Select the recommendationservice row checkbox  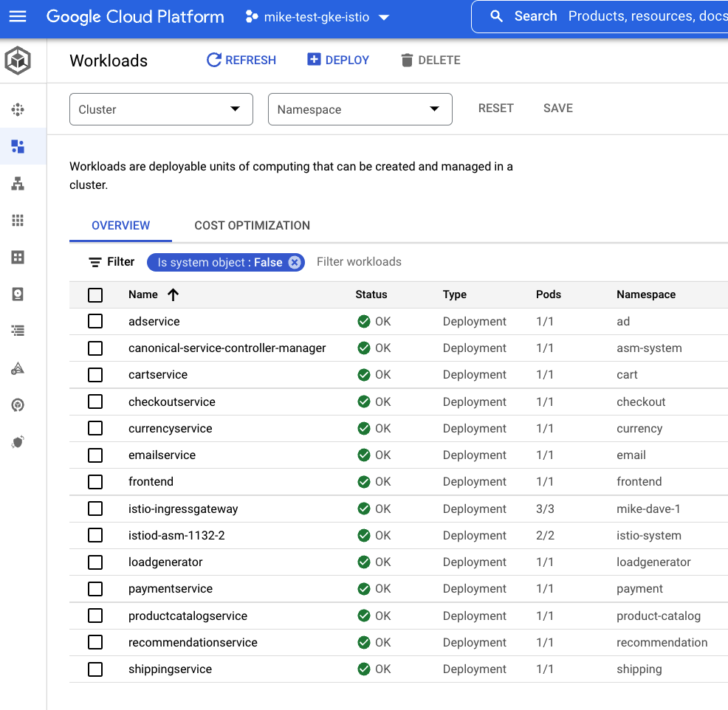click(x=95, y=642)
